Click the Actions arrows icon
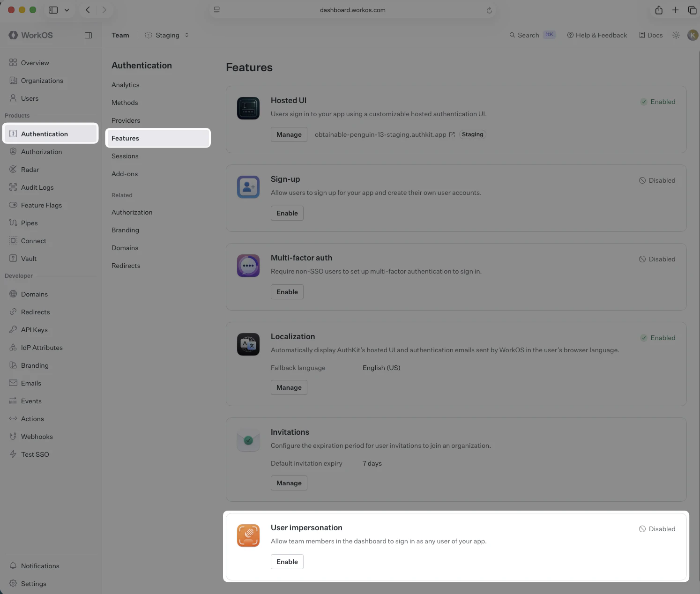The image size is (700, 594). (x=13, y=419)
